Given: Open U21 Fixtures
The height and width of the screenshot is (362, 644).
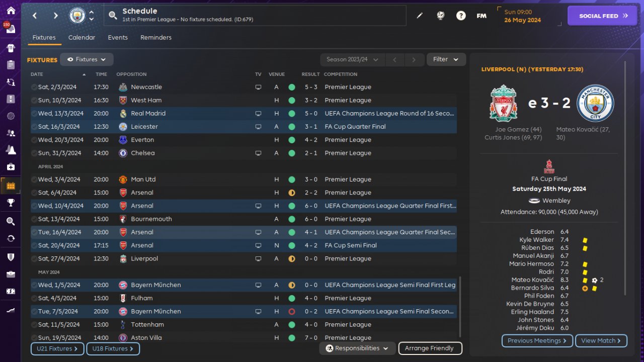Looking at the screenshot, I should pyautogui.click(x=57, y=348).
